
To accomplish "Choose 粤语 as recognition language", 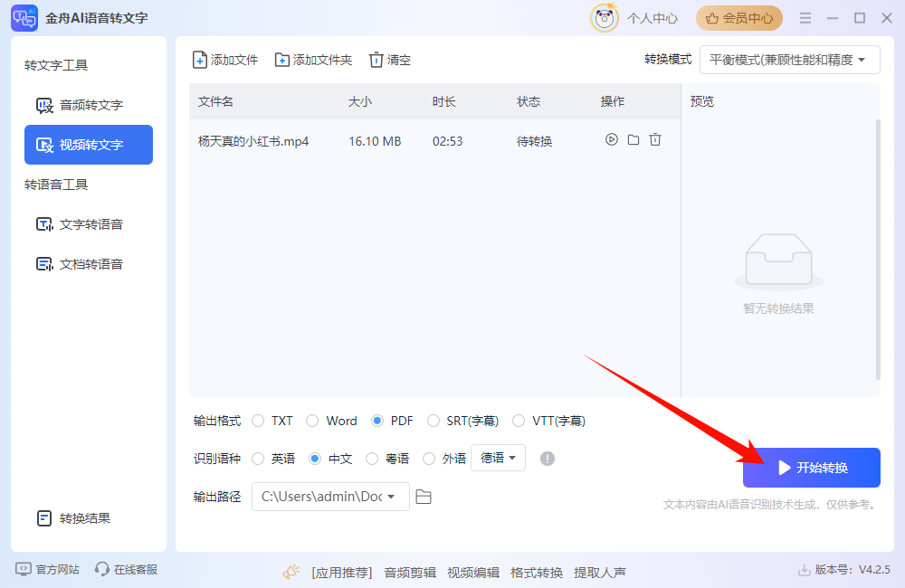I will (x=371, y=458).
